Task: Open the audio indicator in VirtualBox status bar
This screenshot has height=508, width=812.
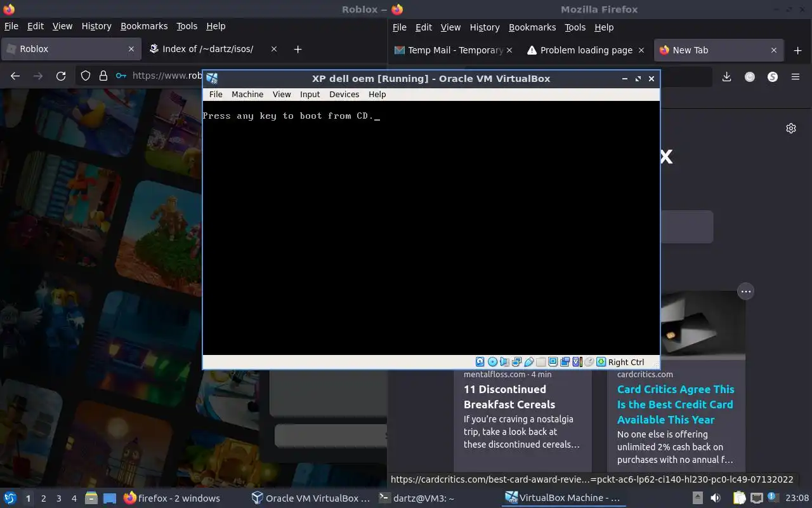Action: click(x=504, y=362)
